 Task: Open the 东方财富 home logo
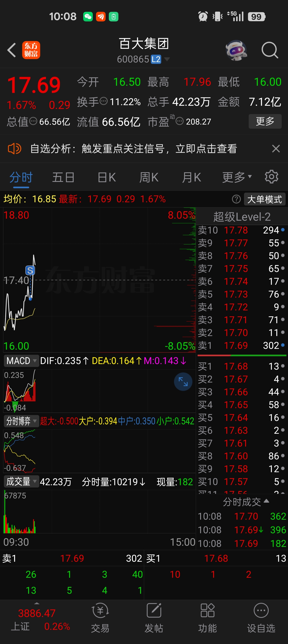pos(31,50)
